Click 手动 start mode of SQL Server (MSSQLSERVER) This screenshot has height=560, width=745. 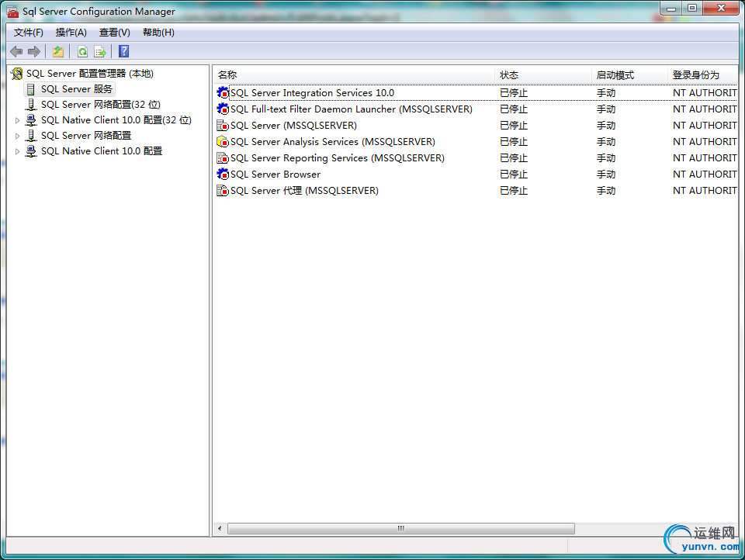pyautogui.click(x=606, y=126)
